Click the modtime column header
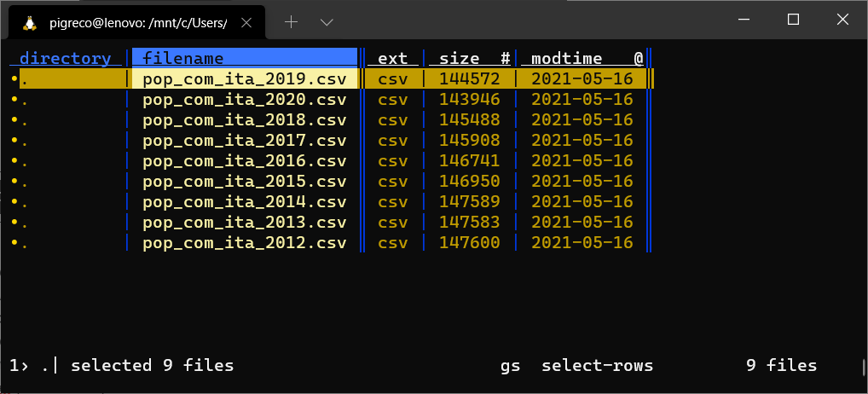The width and height of the screenshot is (868, 394). [x=566, y=58]
